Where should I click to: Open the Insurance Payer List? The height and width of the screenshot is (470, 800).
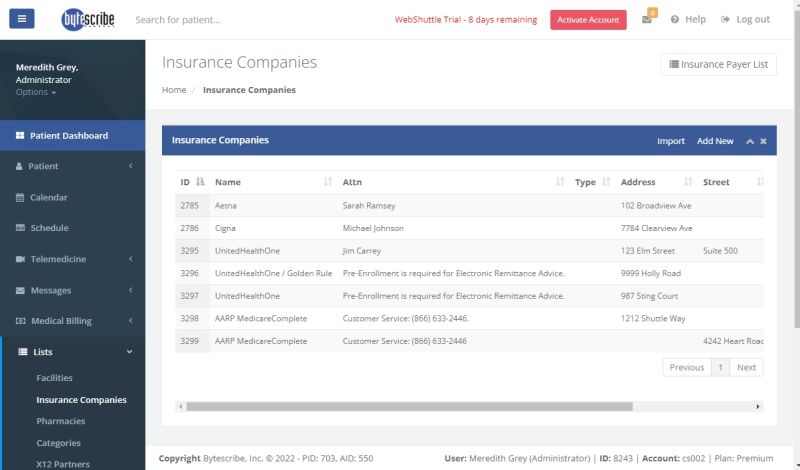pos(718,64)
